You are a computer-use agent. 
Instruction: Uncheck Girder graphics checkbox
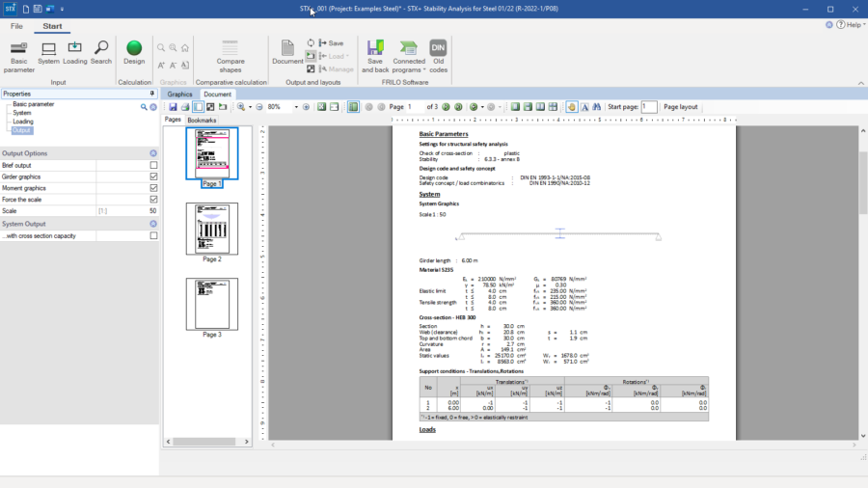[x=153, y=176]
